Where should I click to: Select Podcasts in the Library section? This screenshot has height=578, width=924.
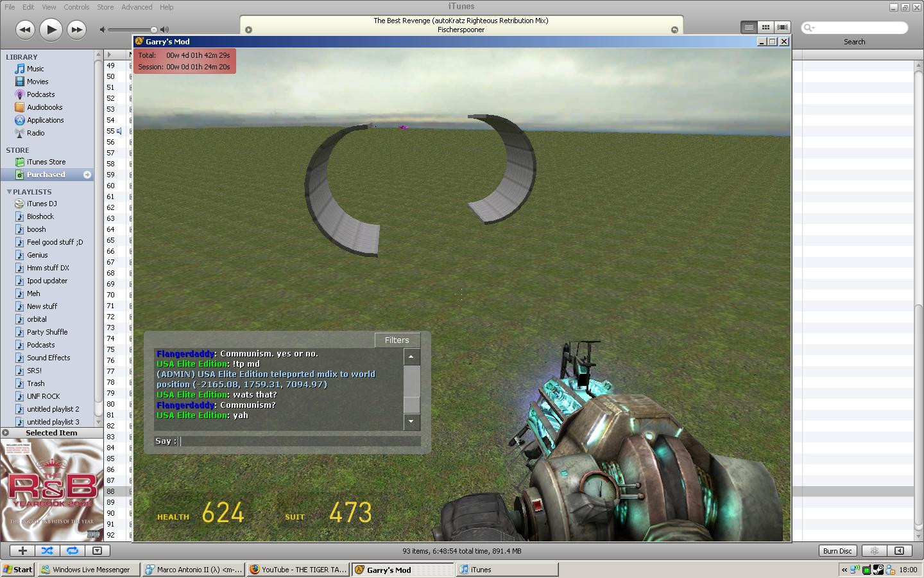pyautogui.click(x=40, y=94)
